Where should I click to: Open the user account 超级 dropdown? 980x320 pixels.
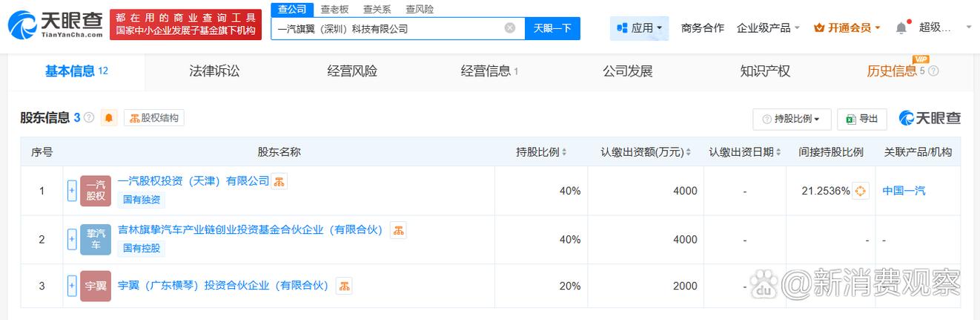point(945,28)
